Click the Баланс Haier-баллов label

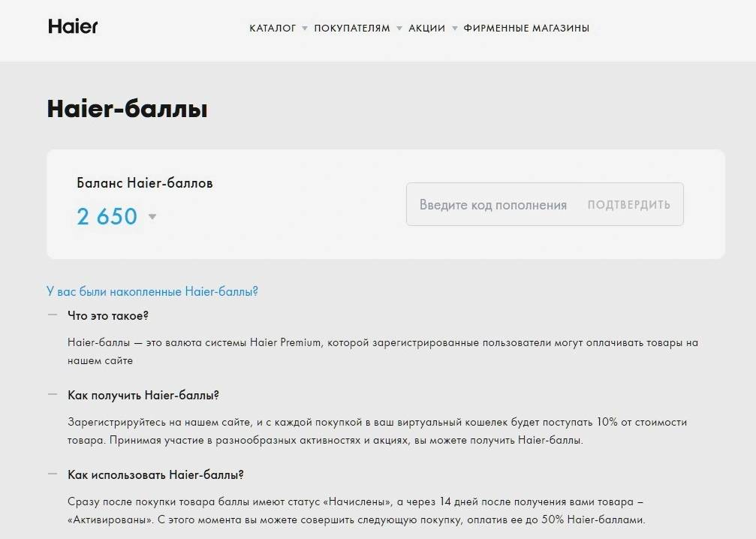(x=145, y=183)
